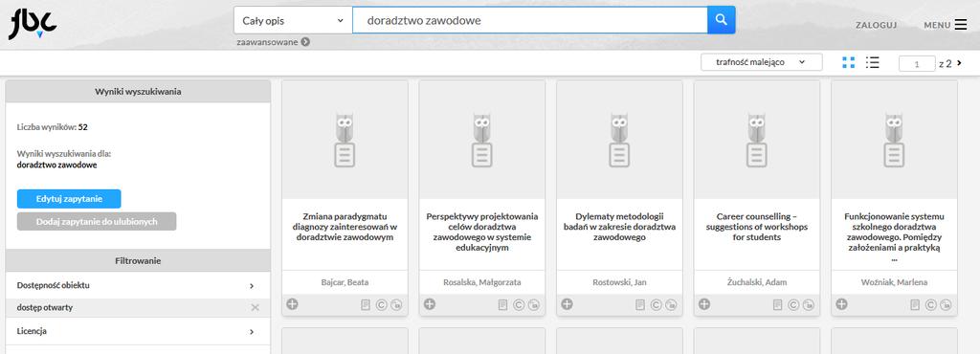Click author 'Rosalska, Małgorzata'
The width and height of the screenshot is (980, 354).
[482, 282]
